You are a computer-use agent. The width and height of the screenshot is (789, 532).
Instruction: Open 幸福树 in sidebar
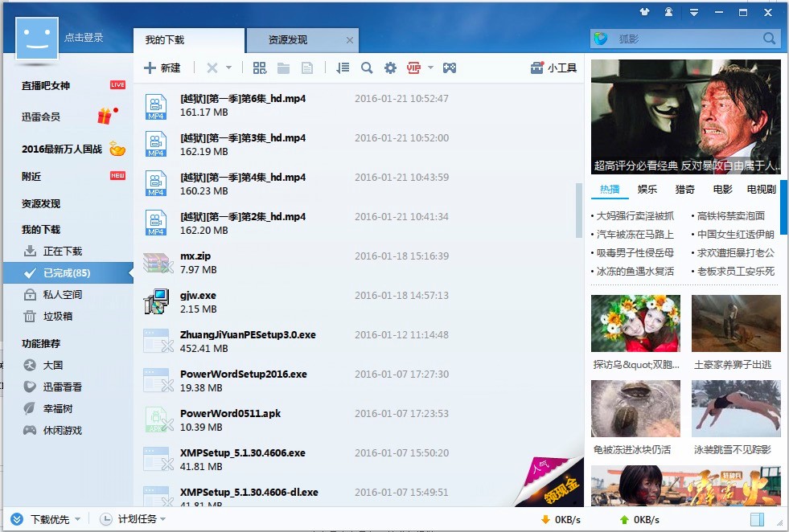[x=57, y=408]
